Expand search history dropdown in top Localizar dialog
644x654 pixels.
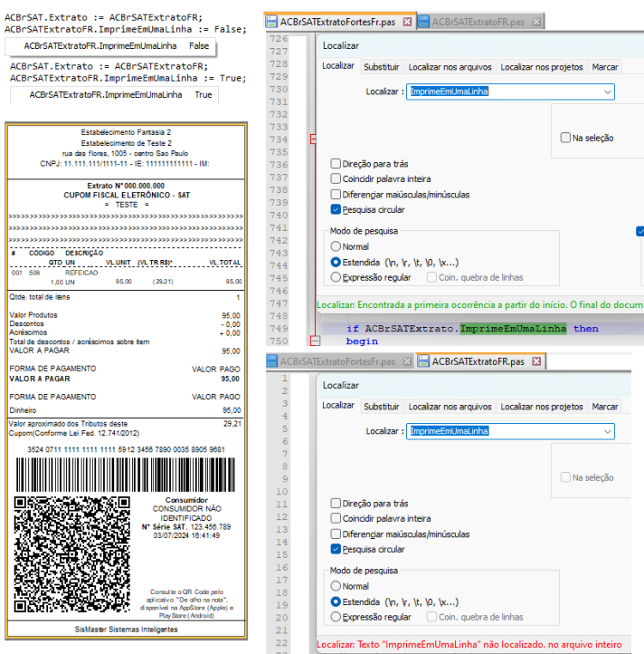tap(608, 92)
